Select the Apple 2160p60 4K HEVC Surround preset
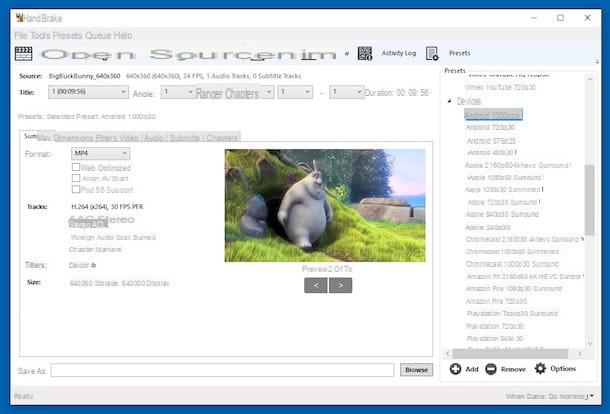This screenshot has width=610, height=414. pyautogui.click(x=517, y=165)
